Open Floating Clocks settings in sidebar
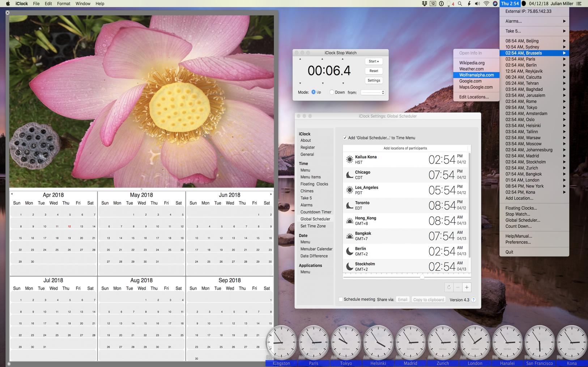Screen dimensions: 588x367 [314, 184]
